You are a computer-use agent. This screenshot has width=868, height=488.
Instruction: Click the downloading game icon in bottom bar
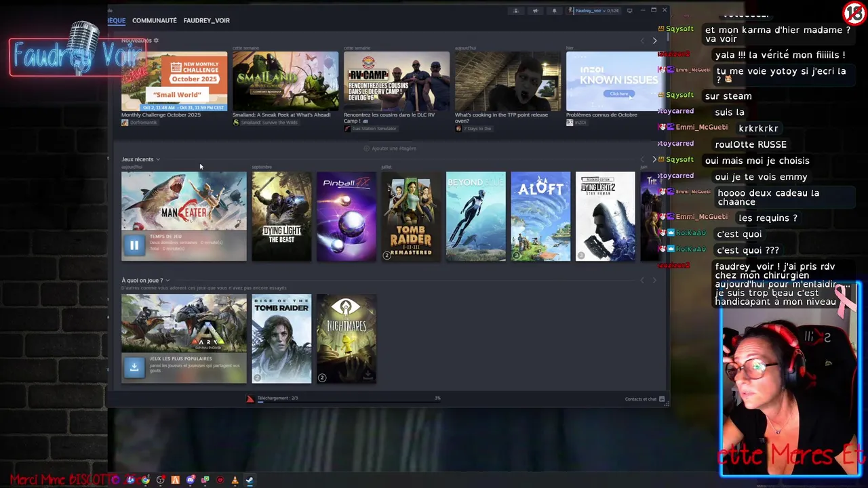tap(250, 399)
